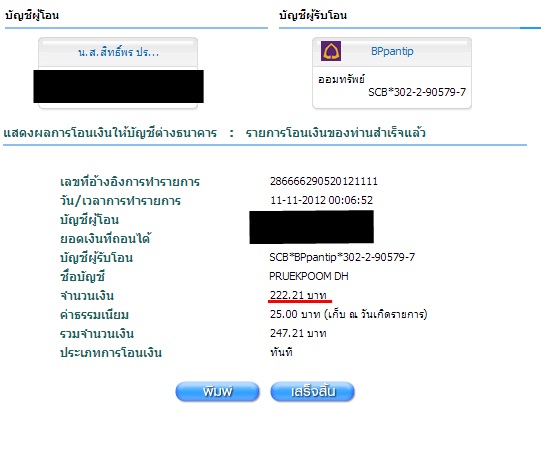Click the ออมทรัพย์ savings account type label
This screenshot has height=457, width=544.
pos(341,79)
